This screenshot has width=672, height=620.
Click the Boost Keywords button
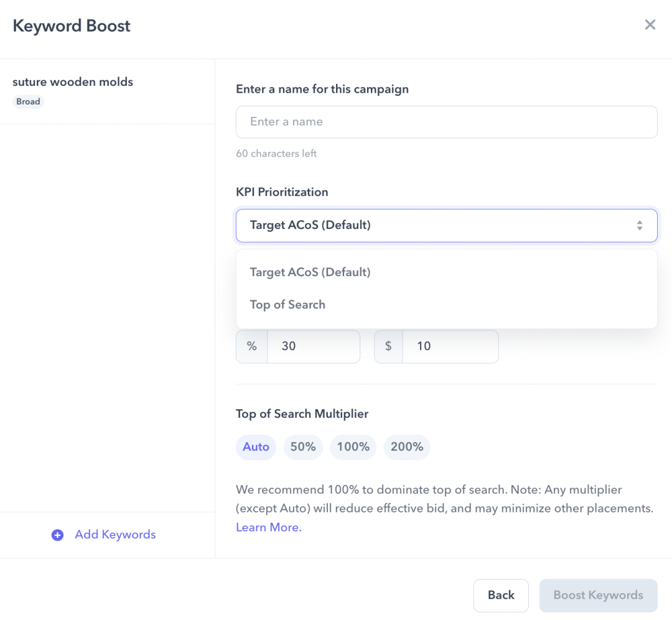[598, 595]
